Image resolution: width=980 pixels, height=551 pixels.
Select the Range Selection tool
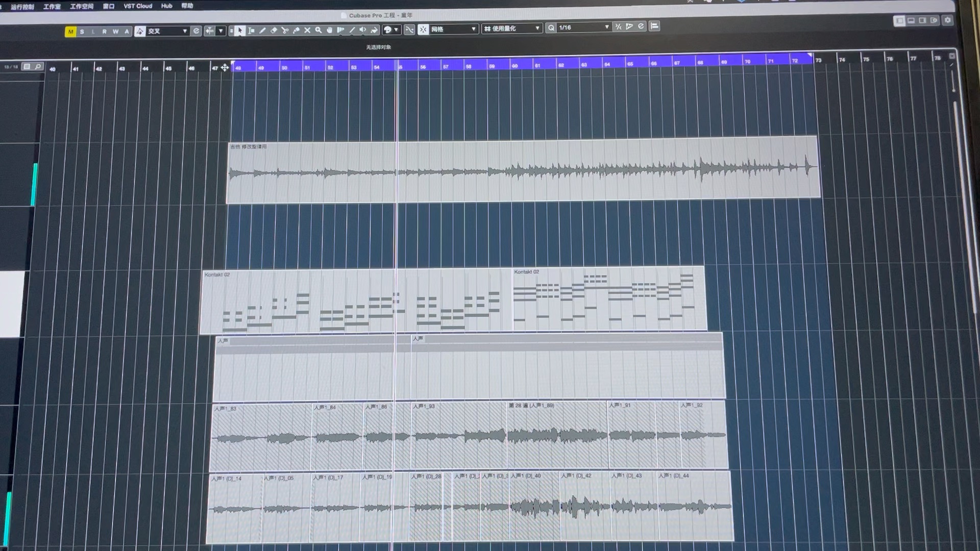tap(251, 31)
